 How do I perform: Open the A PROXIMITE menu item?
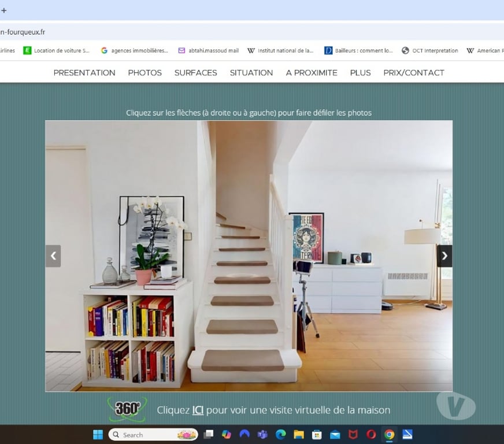[312, 73]
